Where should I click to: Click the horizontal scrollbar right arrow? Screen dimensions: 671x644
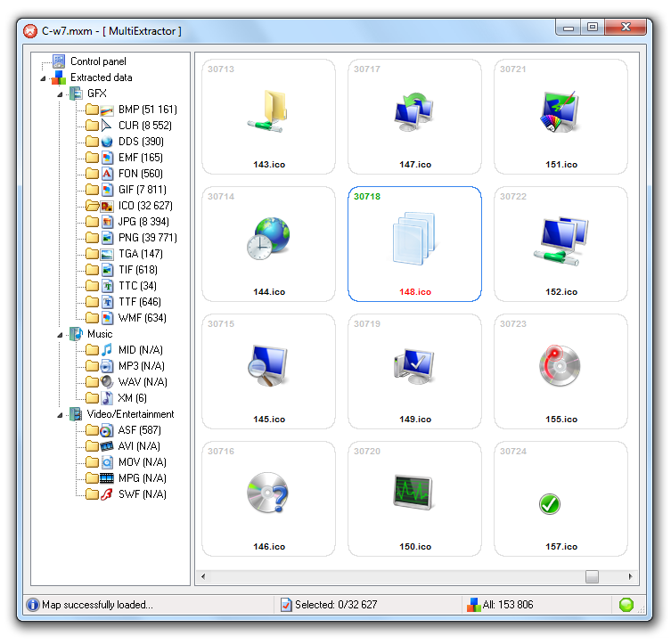tap(631, 576)
